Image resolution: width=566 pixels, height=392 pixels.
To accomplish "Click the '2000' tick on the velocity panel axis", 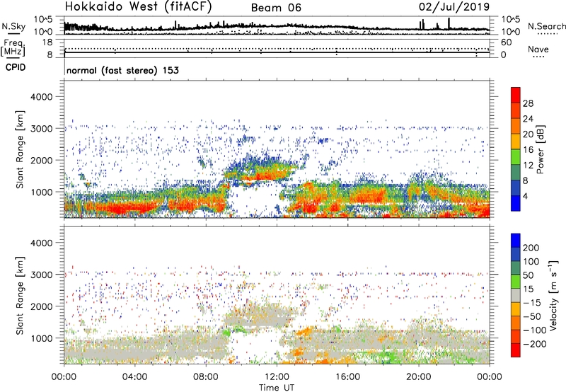I will (x=41, y=306).
